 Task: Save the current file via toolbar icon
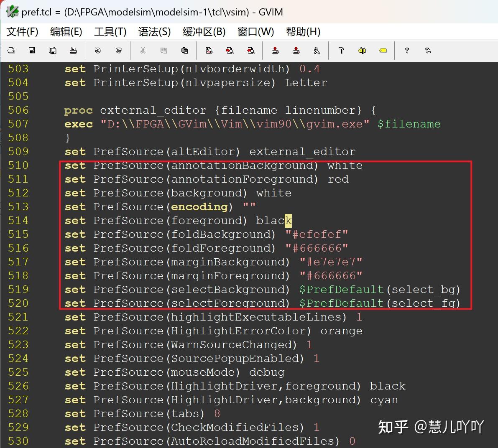pyautogui.click(x=31, y=50)
